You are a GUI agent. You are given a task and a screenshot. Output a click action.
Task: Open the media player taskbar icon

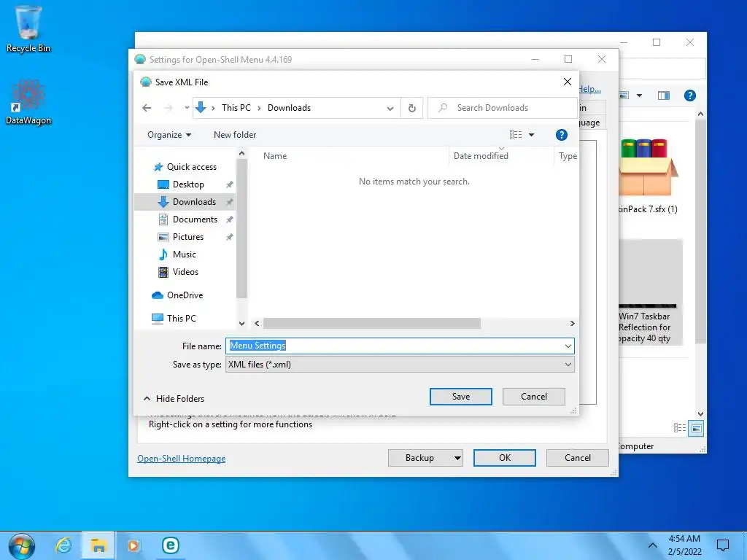click(134, 545)
